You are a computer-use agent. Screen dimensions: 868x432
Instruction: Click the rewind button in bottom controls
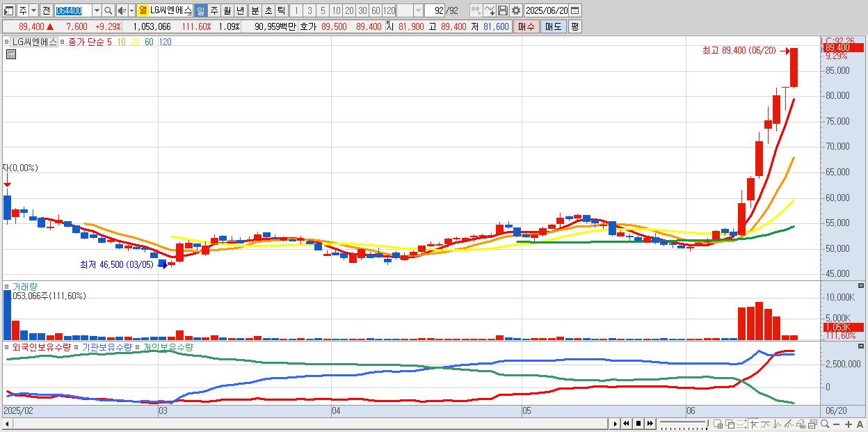pos(626,424)
